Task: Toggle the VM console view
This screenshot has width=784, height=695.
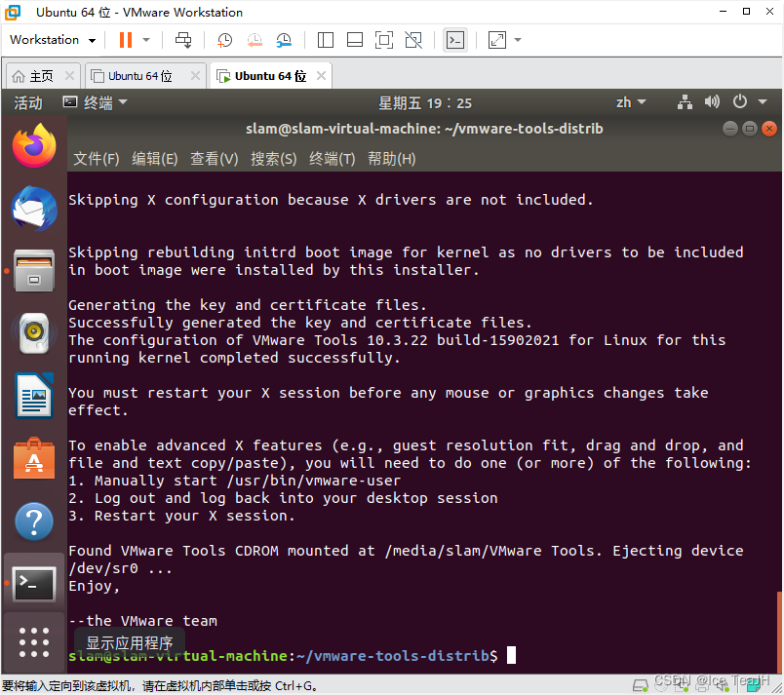Action: pyautogui.click(x=454, y=40)
